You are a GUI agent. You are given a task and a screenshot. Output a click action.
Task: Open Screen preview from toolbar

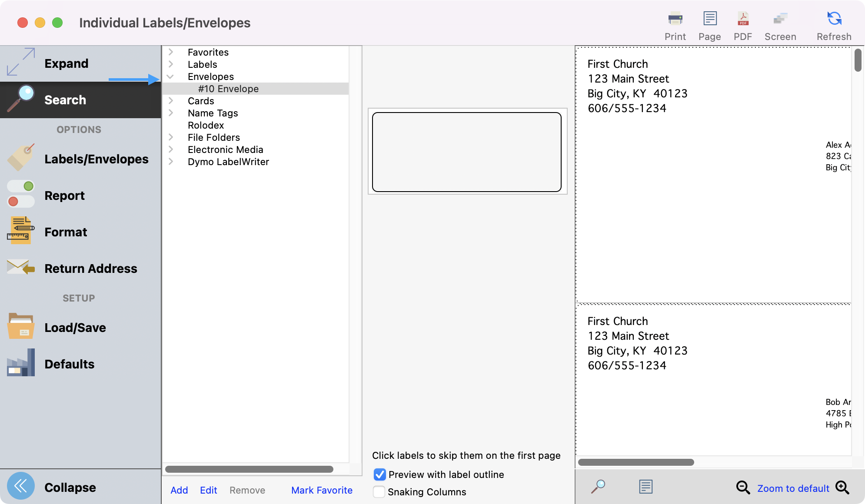click(x=780, y=19)
